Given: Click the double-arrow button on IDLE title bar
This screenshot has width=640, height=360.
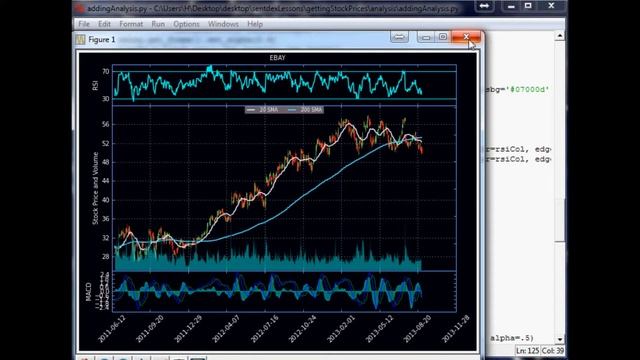Looking at the screenshot, I should click(x=484, y=6).
